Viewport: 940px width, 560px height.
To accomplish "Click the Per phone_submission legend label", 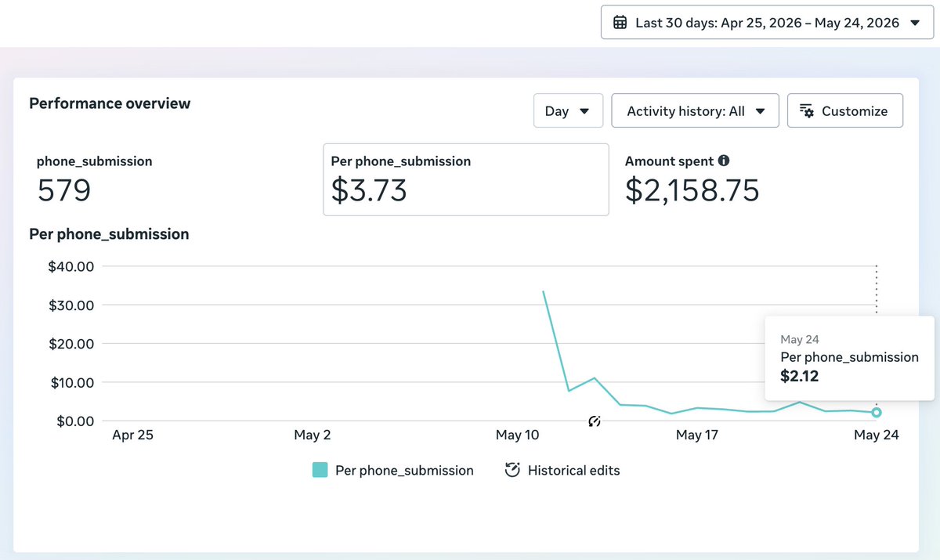I will pyautogui.click(x=404, y=471).
